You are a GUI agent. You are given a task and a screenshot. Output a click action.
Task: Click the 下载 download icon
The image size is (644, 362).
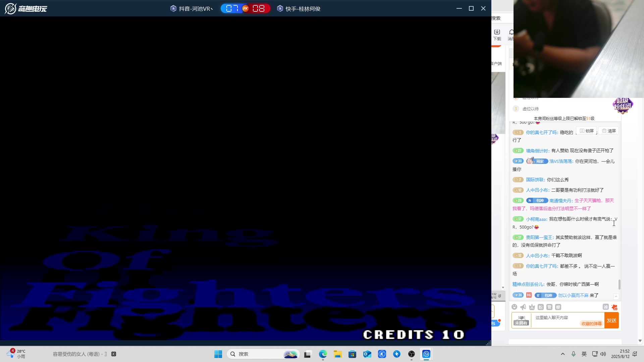[497, 35]
